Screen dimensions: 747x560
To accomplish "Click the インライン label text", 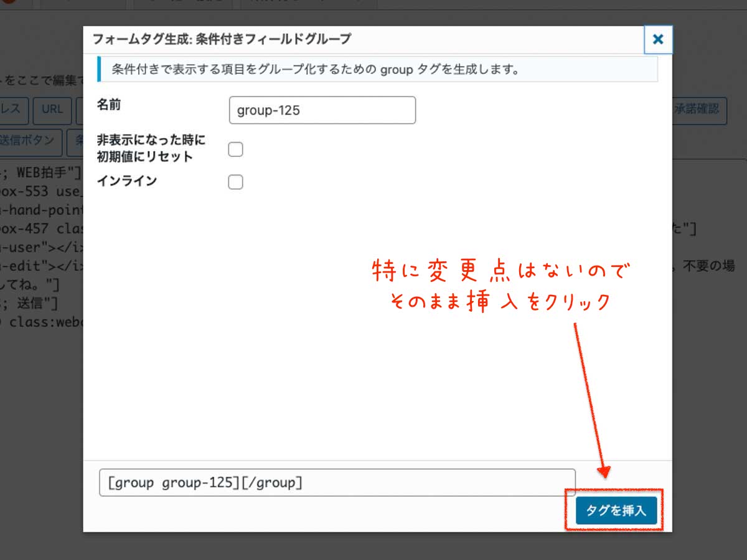I will [127, 181].
